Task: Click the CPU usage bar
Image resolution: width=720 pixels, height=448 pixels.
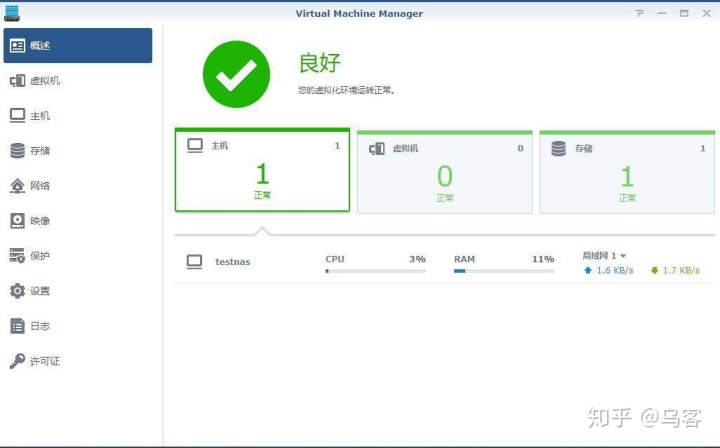Action: (376, 271)
